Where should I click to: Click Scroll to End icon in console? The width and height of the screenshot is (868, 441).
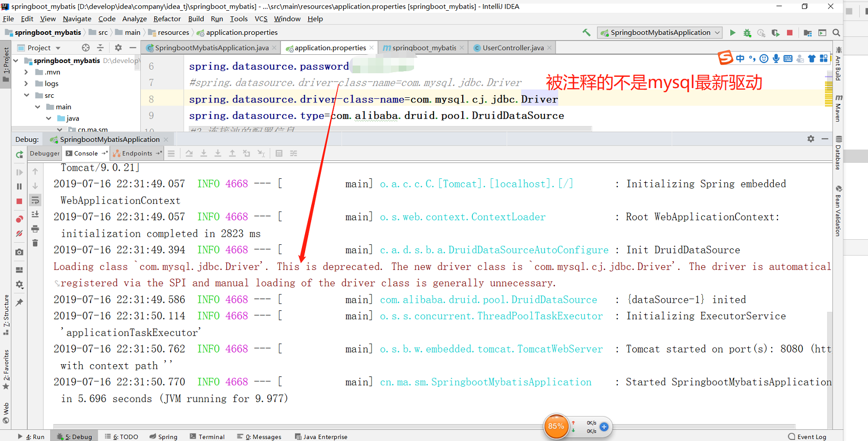pos(35,214)
